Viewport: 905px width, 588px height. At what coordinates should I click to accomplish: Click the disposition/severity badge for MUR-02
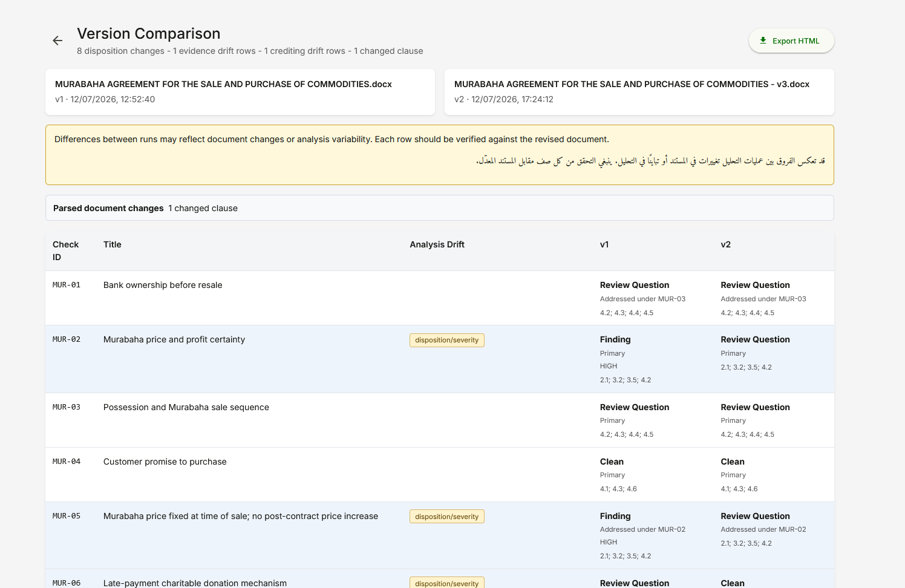click(446, 340)
